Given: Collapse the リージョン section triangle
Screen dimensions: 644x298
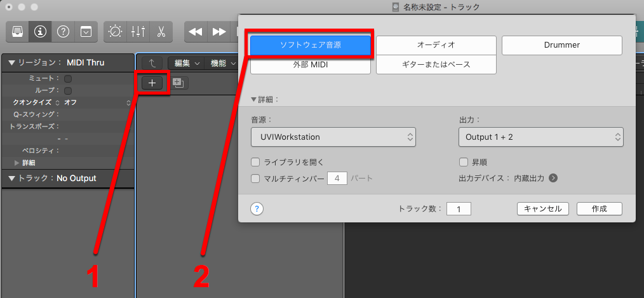Looking at the screenshot, I should (11, 63).
